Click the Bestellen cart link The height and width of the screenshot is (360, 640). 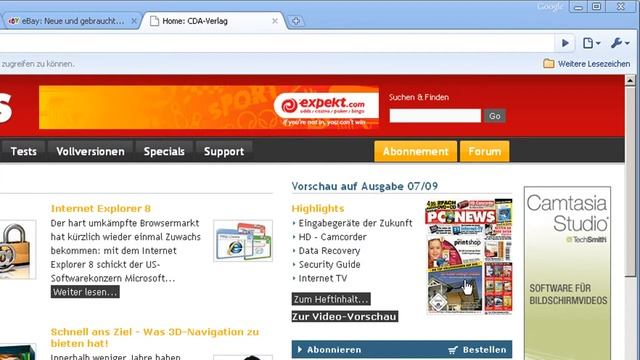[477, 350]
